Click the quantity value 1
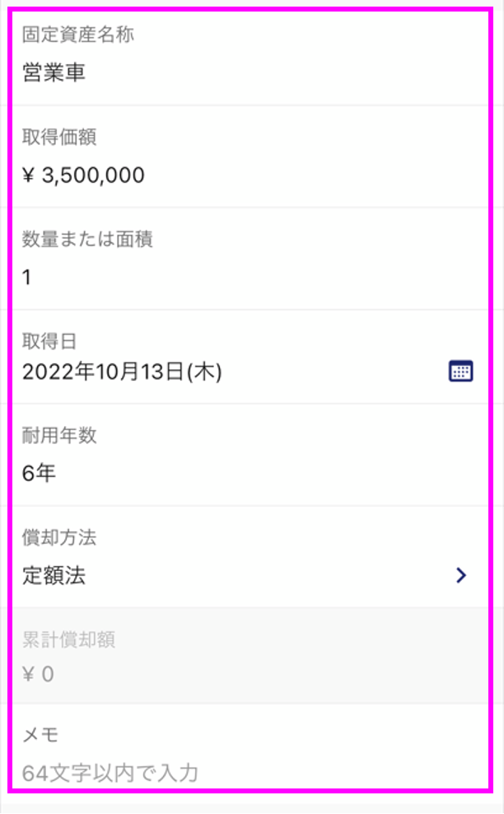 tap(27, 277)
